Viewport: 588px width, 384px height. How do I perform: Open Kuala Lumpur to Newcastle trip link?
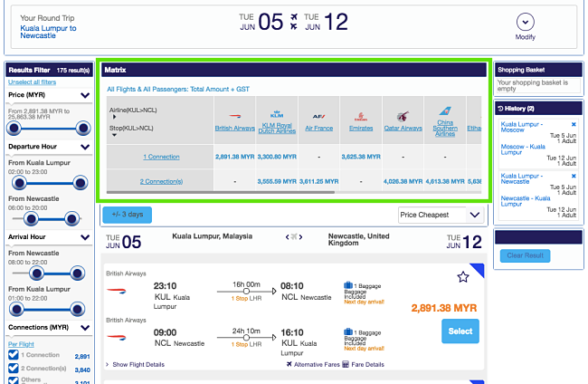point(48,32)
